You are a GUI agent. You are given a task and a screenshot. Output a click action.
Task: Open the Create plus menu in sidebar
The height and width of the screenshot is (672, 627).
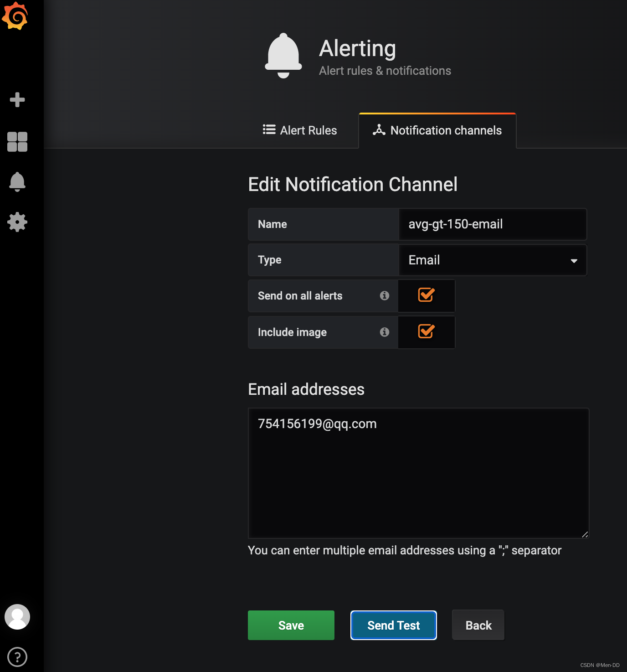pyautogui.click(x=17, y=99)
